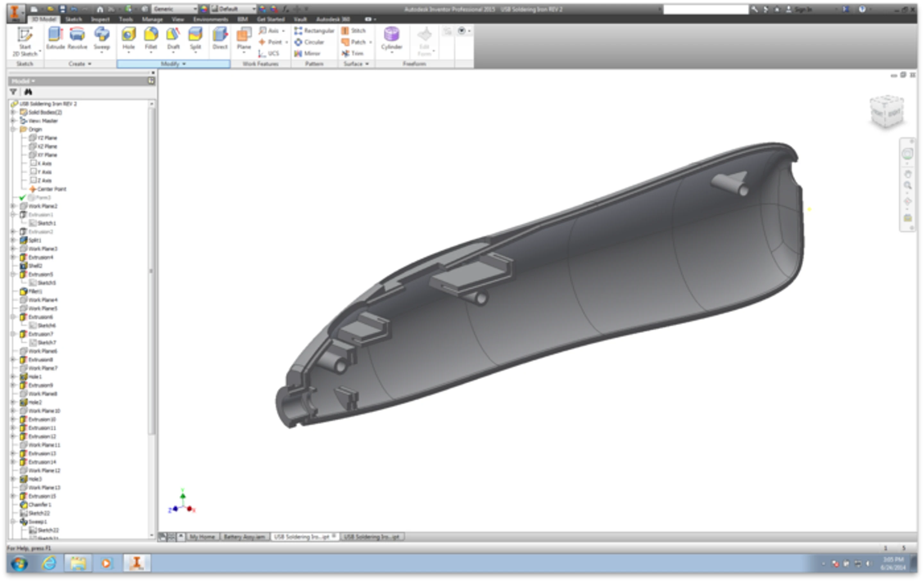Open the My Home document tab
The width and height of the screenshot is (924, 582).
click(202, 537)
